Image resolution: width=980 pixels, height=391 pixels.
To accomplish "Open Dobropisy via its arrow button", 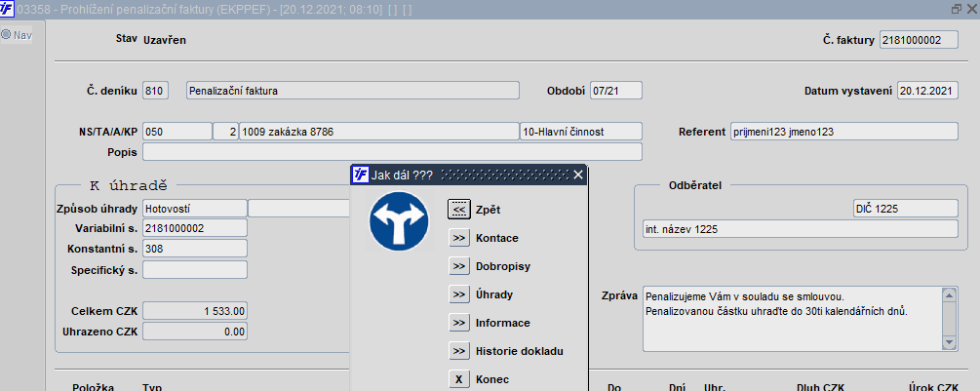I will click(x=458, y=266).
